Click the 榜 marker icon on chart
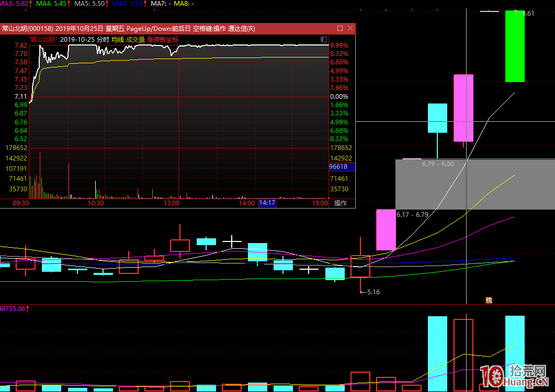This screenshot has width=555, height=392. coord(489,300)
